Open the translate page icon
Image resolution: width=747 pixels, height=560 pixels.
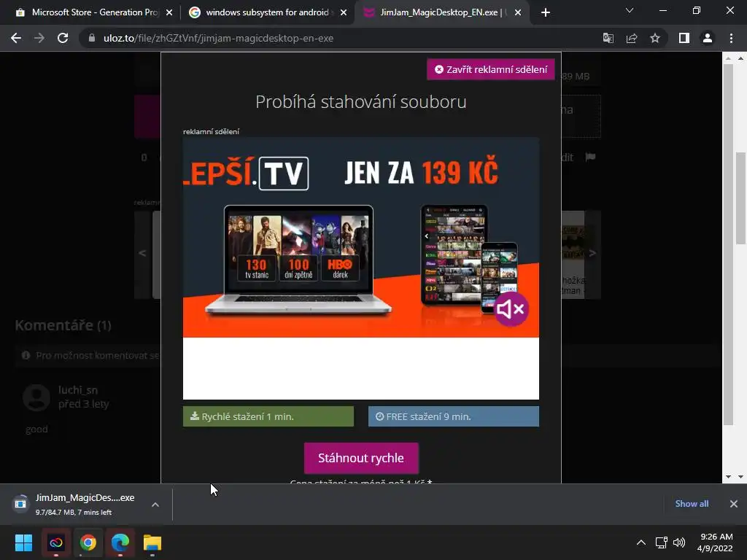(x=608, y=38)
